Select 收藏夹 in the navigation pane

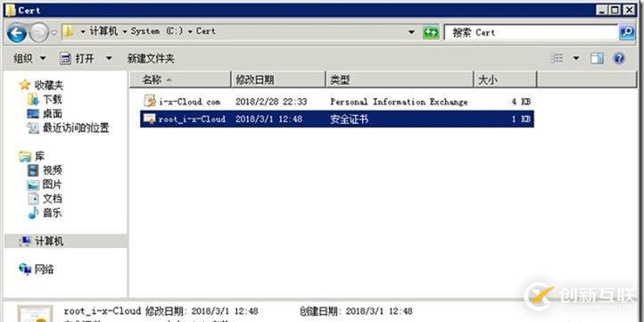(x=49, y=86)
